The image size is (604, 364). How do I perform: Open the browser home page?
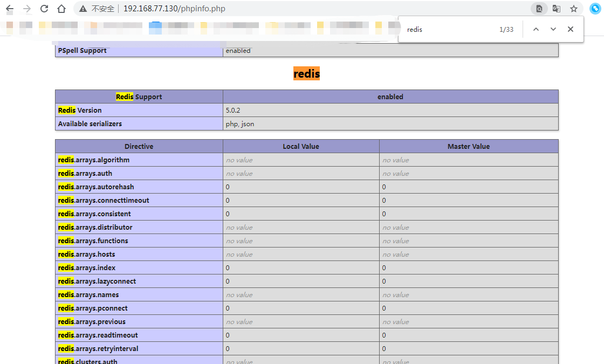tap(61, 9)
